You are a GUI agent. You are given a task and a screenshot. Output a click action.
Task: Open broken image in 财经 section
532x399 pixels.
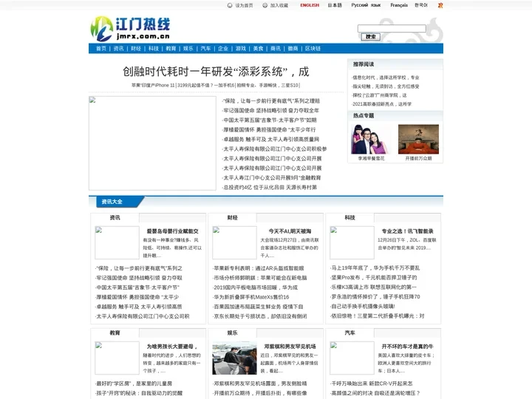(234, 242)
